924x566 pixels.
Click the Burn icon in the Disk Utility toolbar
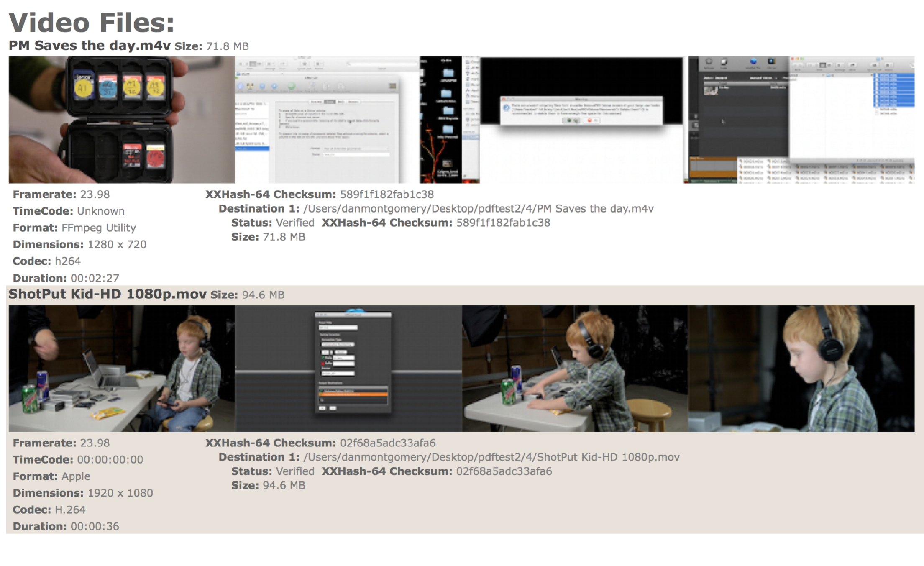(250, 86)
